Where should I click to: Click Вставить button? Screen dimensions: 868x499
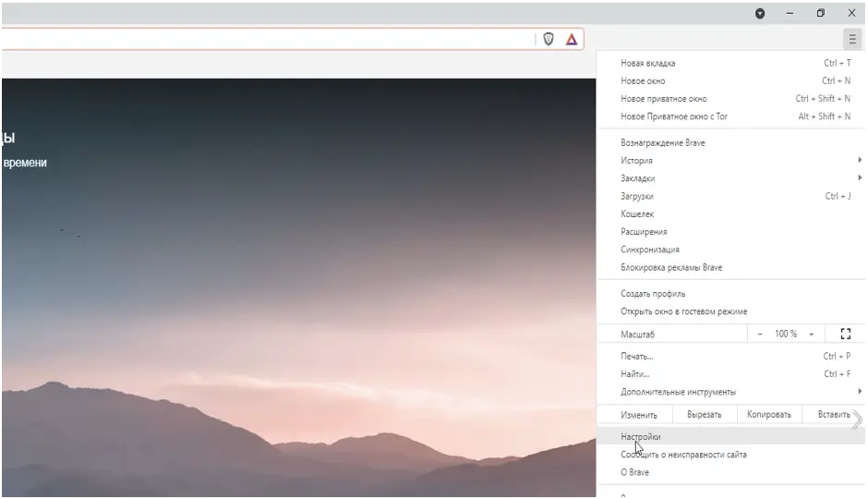click(x=833, y=414)
